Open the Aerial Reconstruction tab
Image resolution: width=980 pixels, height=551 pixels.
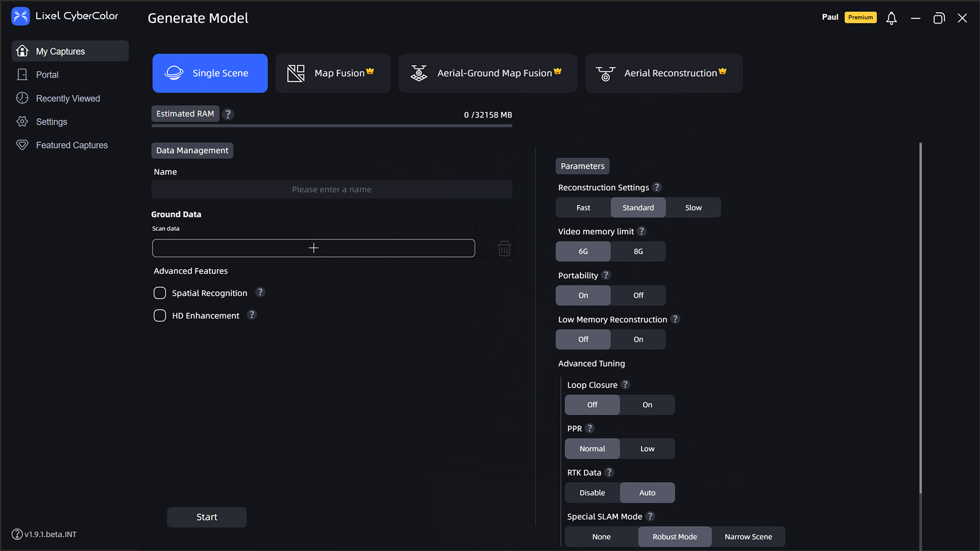[663, 73]
